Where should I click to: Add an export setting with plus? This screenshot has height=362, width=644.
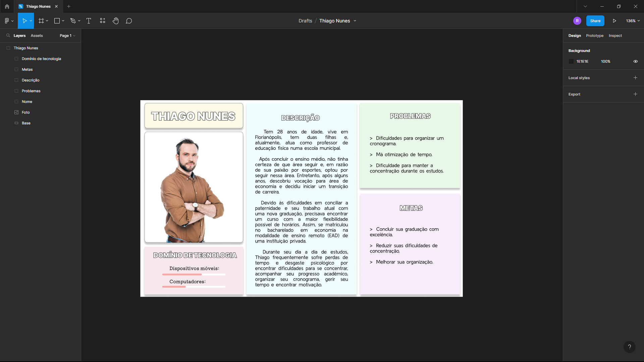[x=635, y=94]
